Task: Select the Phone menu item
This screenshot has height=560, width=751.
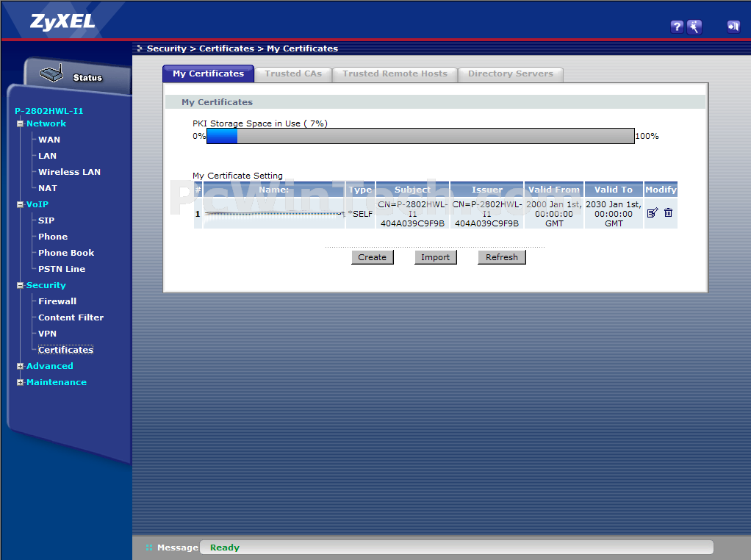Action: [x=53, y=237]
